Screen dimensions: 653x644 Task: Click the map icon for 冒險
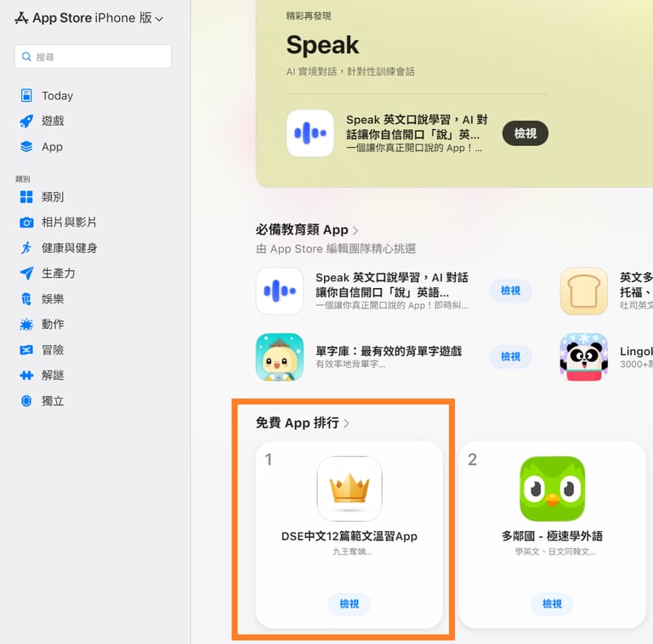coord(26,350)
